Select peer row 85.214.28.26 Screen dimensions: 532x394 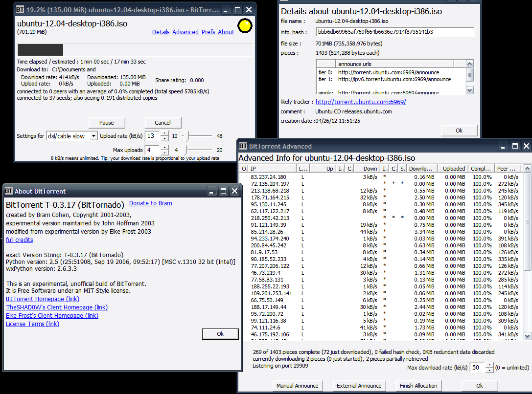click(381, 232)
